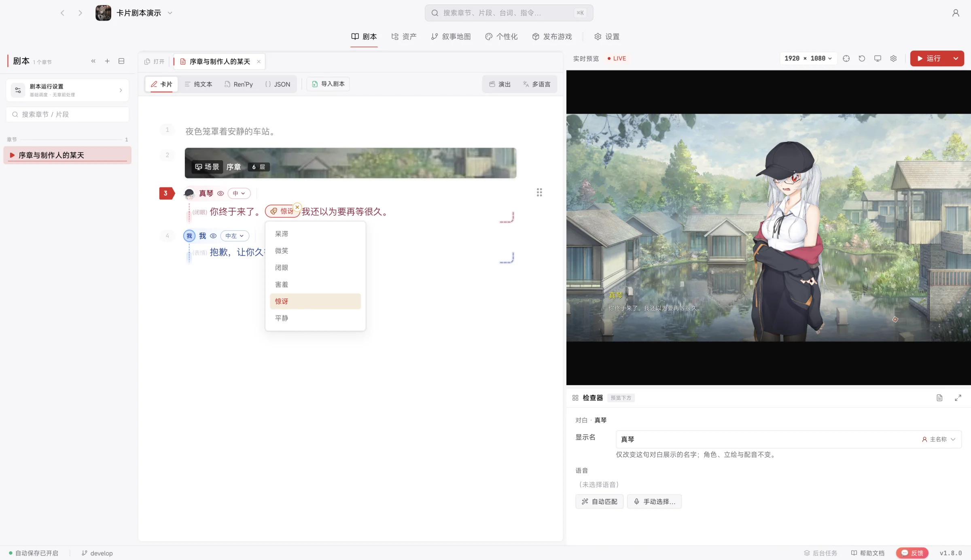Open 后台任务 in the status bar

point(820,553)
